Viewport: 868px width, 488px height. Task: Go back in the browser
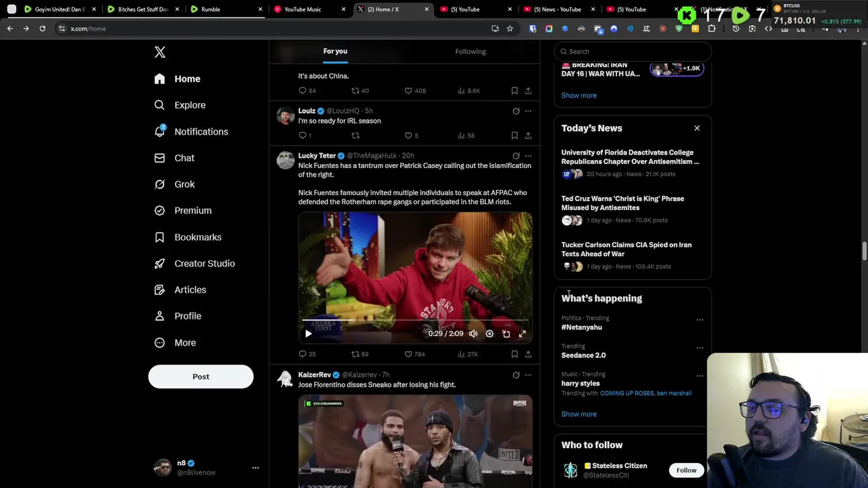[9, 28]
